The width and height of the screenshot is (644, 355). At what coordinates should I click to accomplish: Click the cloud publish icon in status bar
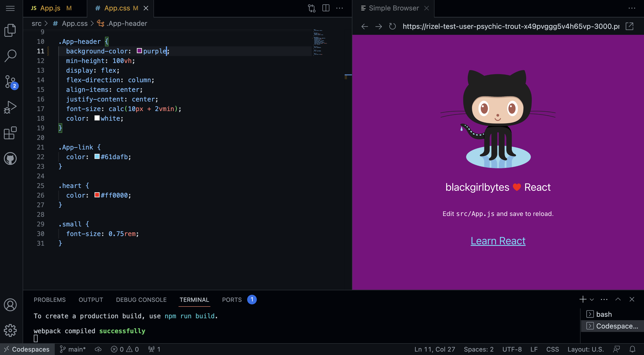[98, 349]
